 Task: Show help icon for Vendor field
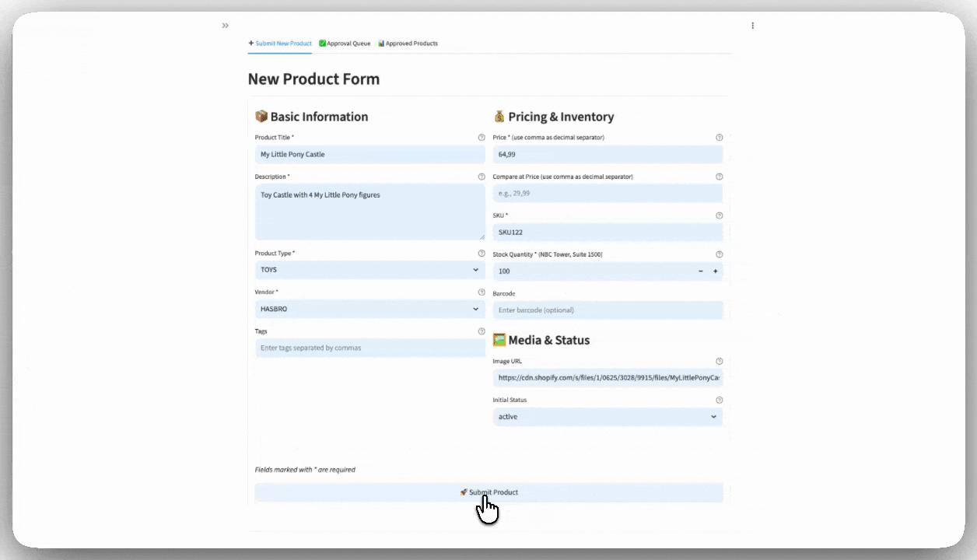pyautogui.click(x=481, y=292)
